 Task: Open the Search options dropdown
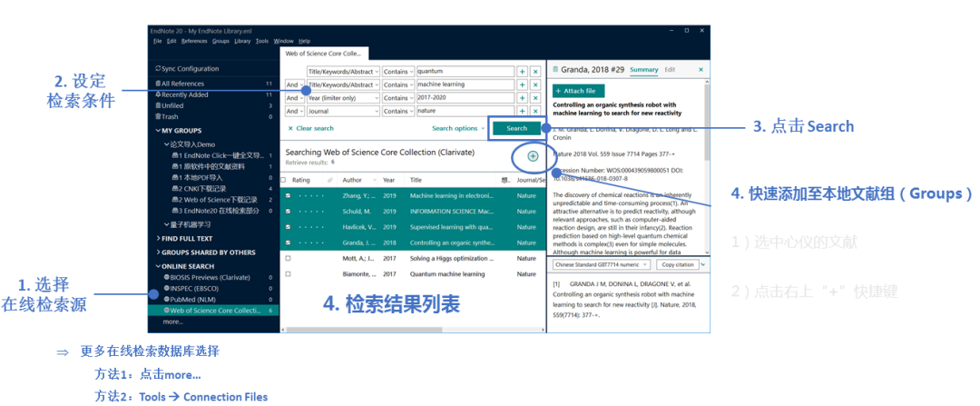tap(458, 128)
